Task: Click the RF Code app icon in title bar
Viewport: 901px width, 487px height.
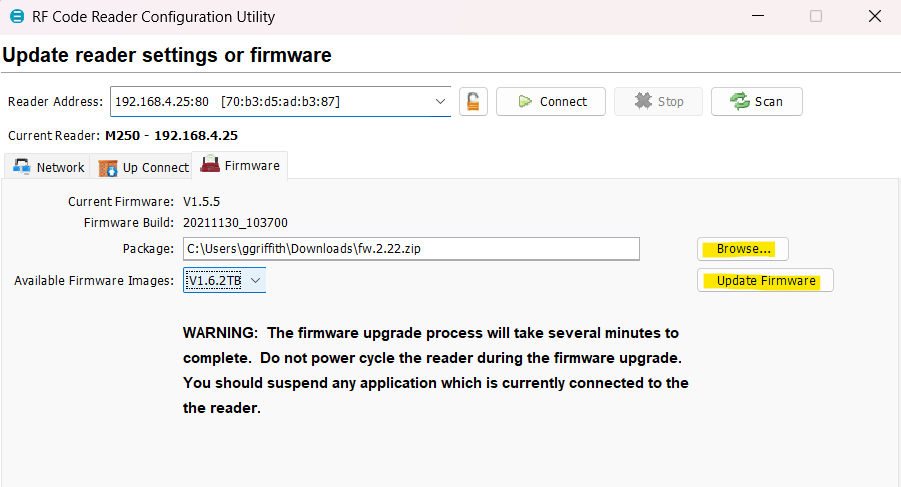Action: click(15, 17)
